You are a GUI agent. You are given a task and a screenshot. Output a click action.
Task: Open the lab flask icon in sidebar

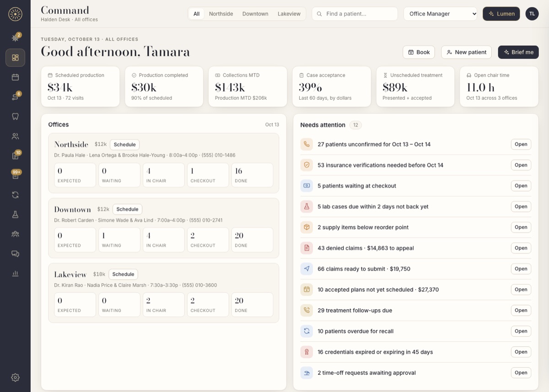coord(15,214)
